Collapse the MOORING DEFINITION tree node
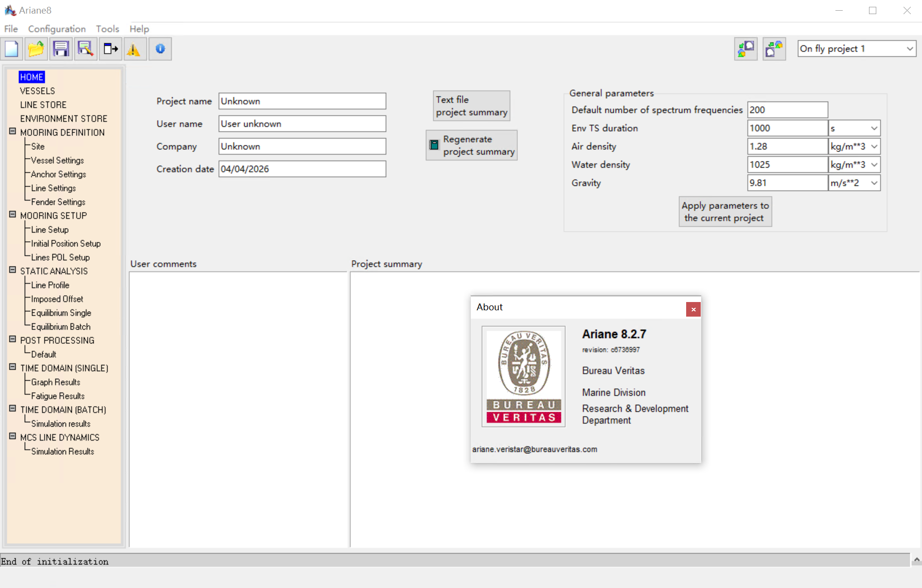The width and height of the screenshot is (922, 588). click(13, 131)
